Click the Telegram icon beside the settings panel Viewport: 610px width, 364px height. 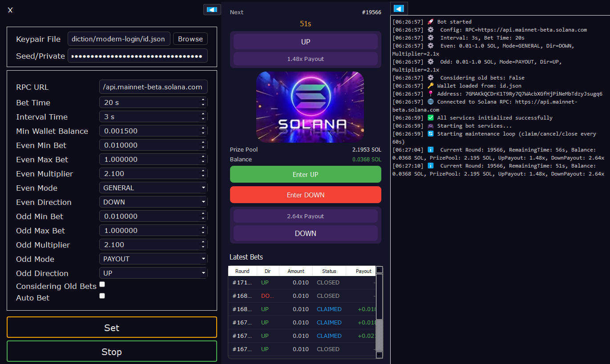[212, 9]
